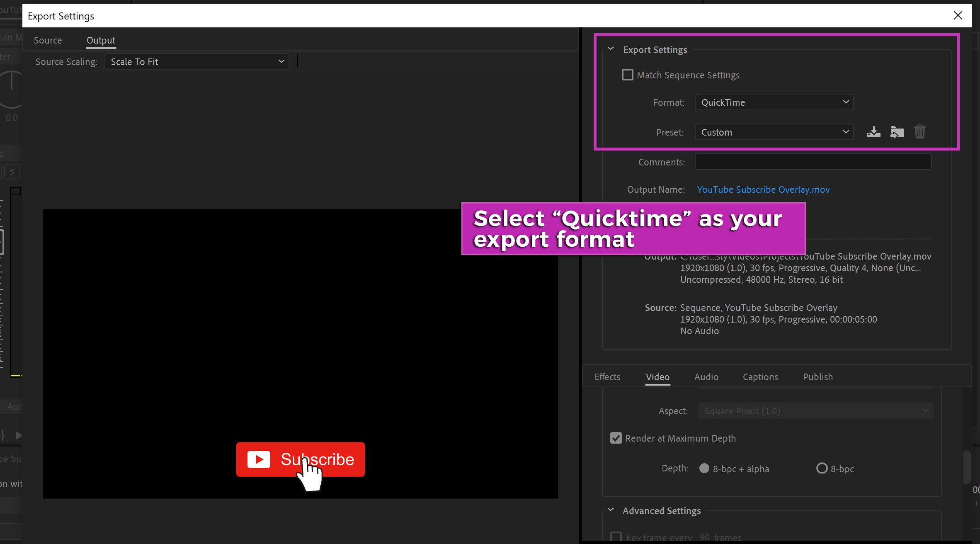This screenshot has height=544, width=980.
Task: Enable Match Sequence Settings checkbox
Action: 627,74
